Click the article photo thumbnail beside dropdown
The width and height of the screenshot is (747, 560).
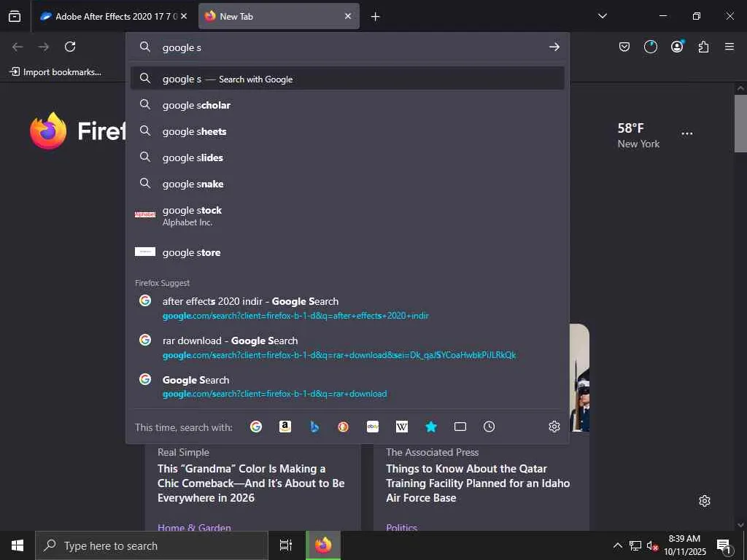579,378
